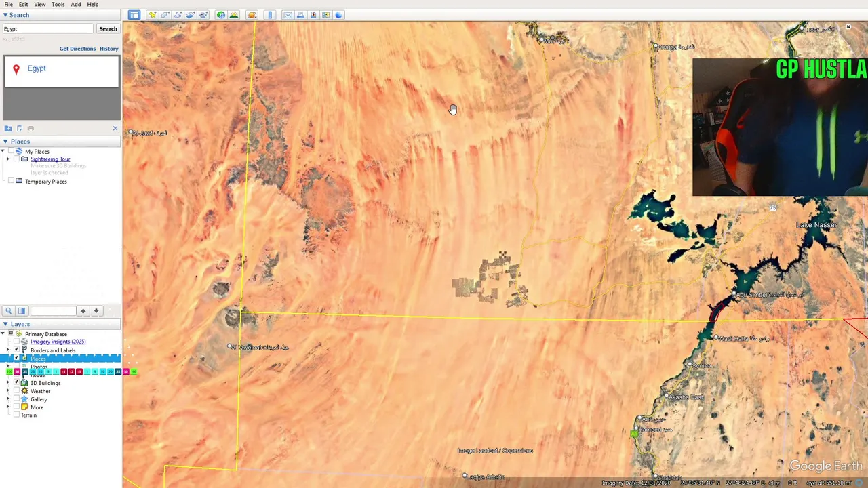This screenshot has width=868, height=488.
Task: Click the Gallery star icon
Action: (24, 399)
